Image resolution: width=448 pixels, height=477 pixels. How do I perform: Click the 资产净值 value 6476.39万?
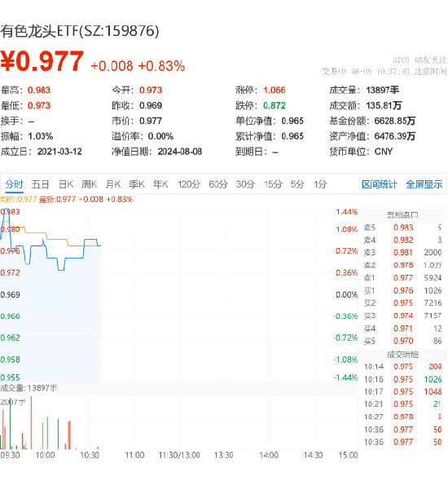click(x=395, y=136)
